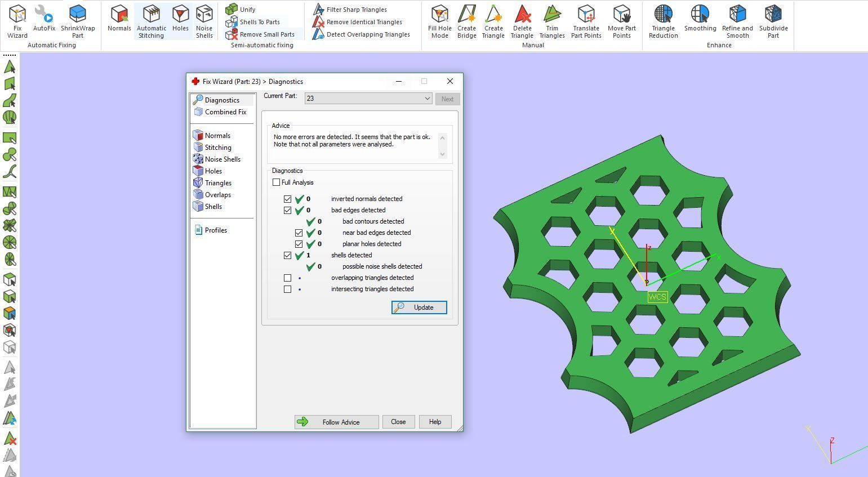This screenshot has height=477, width=868.
Task: Enable the Full Analysis checkbox
Action: coord(276,182)
